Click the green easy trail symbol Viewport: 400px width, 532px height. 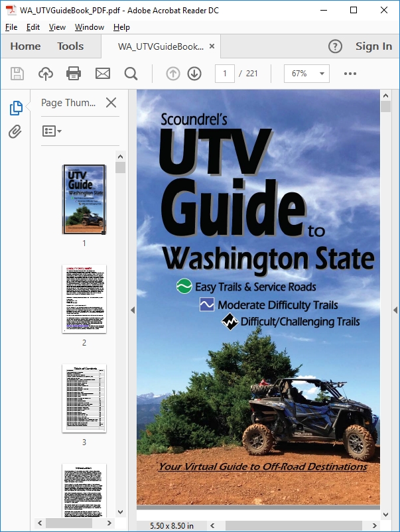(184, 286)
